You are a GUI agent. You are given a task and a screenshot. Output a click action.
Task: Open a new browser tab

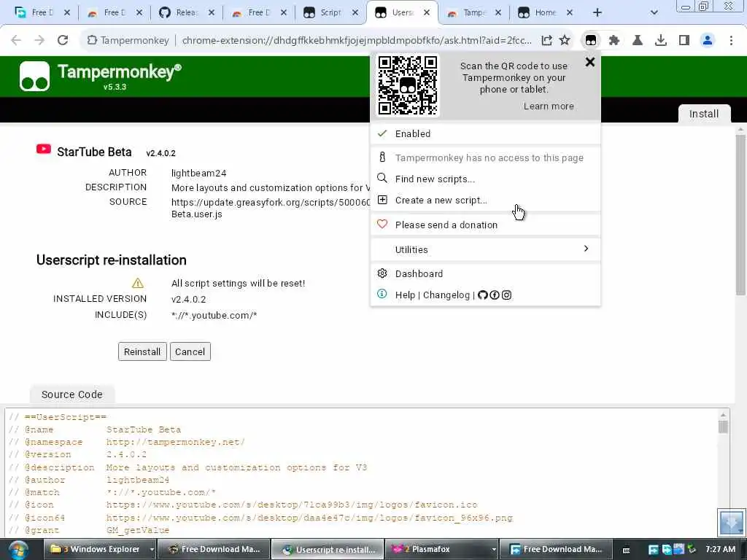click(x=597, y=13)
